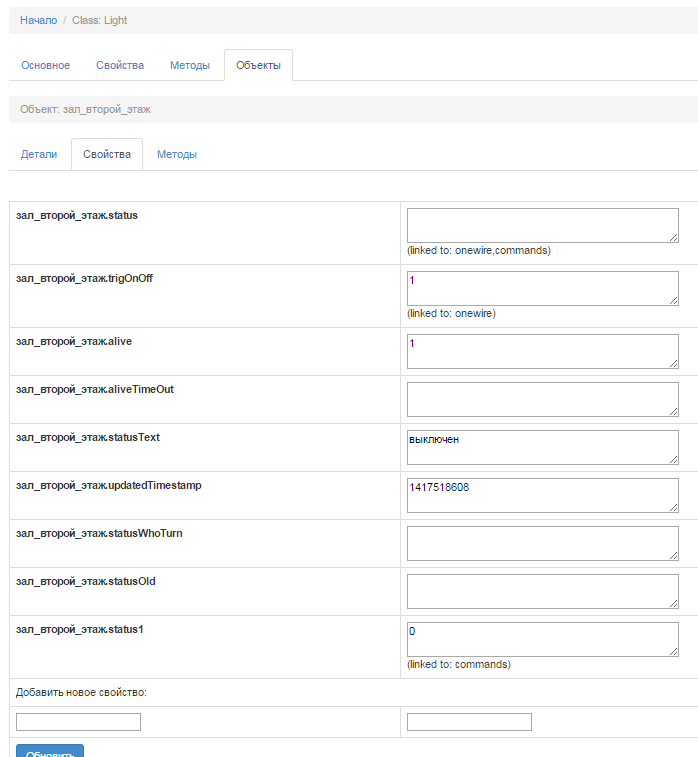Click the new property name input
698x757 pixels.
tap(78, 722)
